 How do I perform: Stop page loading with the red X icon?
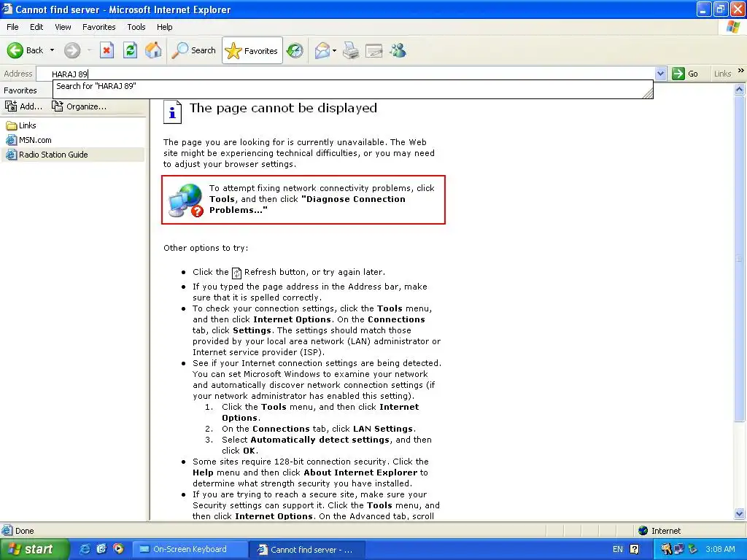107,50
